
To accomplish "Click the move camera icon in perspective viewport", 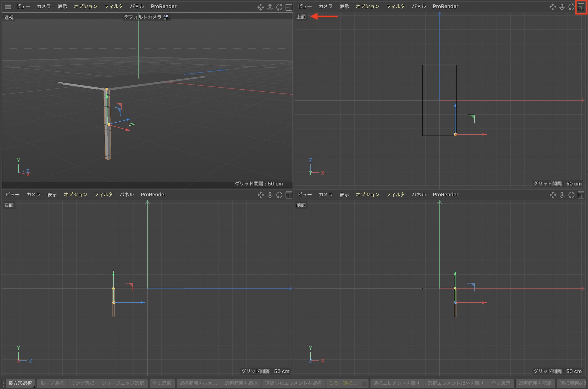I will click(x=260, y=7).
